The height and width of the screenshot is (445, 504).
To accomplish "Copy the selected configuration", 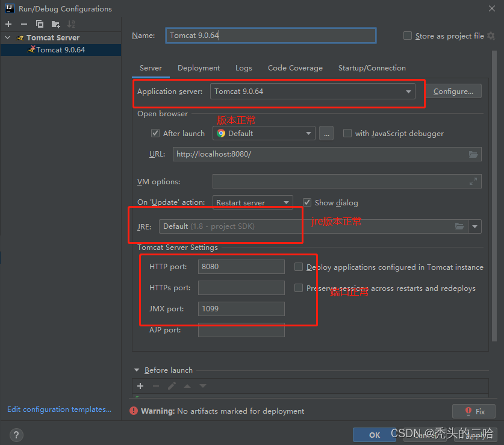I will pyautogui.click(x=40, y=24).
